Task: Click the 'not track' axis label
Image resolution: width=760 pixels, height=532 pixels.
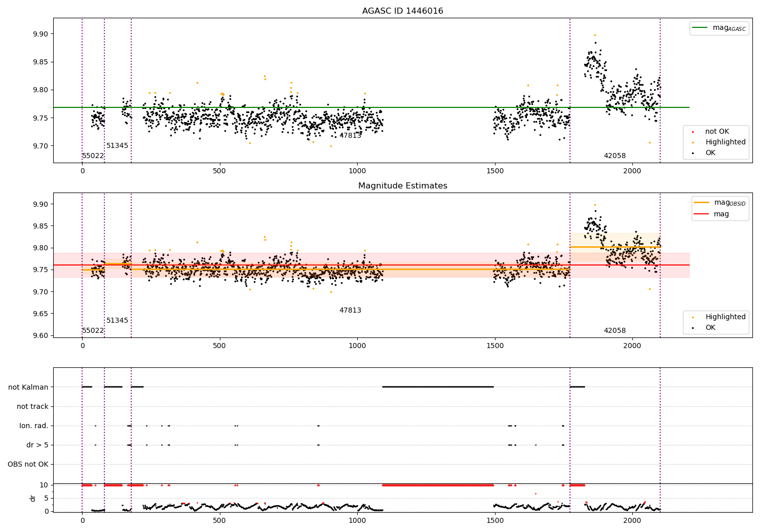Action: (32, 406)
